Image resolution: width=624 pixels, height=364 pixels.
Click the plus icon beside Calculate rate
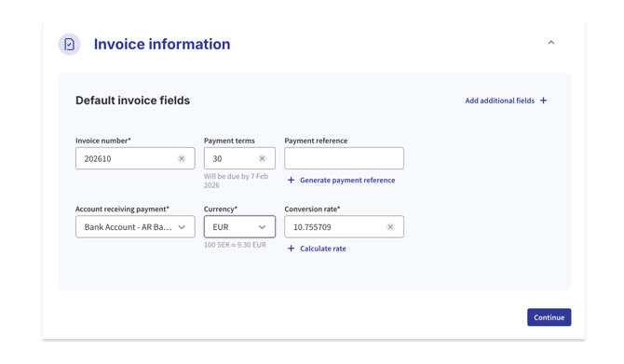click(291, 249)
